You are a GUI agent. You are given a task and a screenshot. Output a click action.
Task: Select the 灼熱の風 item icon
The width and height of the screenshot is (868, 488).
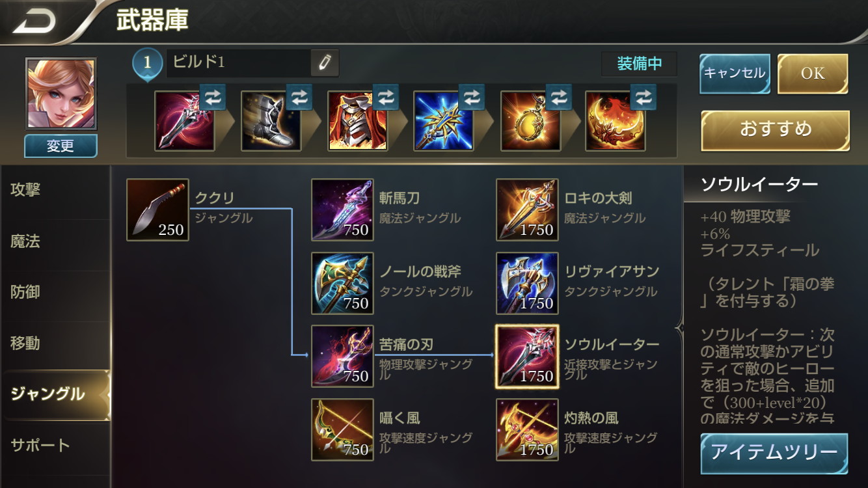[x=527, y=430]
